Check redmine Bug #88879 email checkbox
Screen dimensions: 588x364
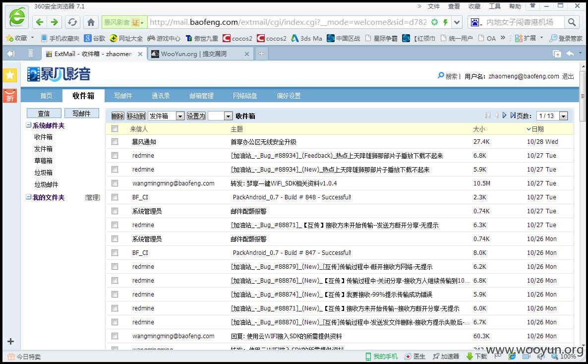coord(115,266)
